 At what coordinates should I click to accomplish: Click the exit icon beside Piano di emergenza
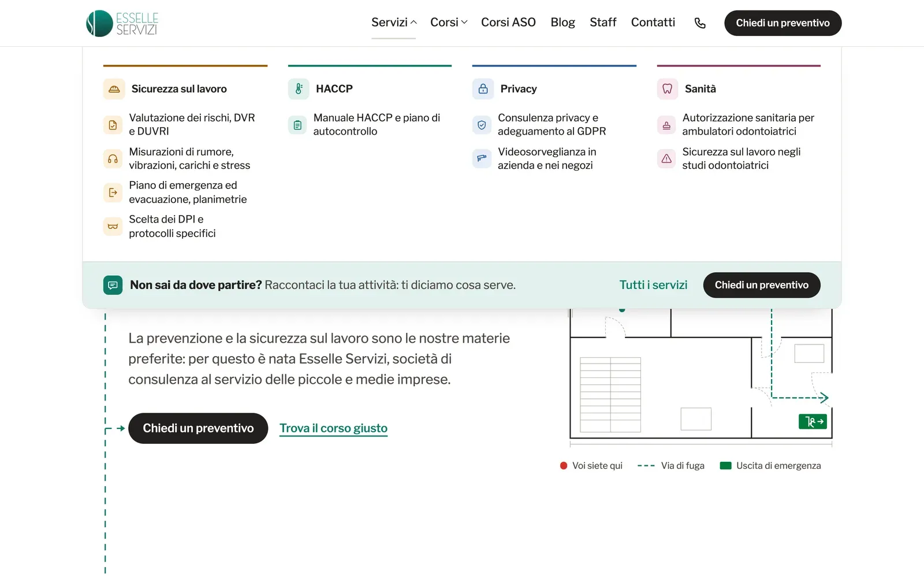tap(113, 192)
